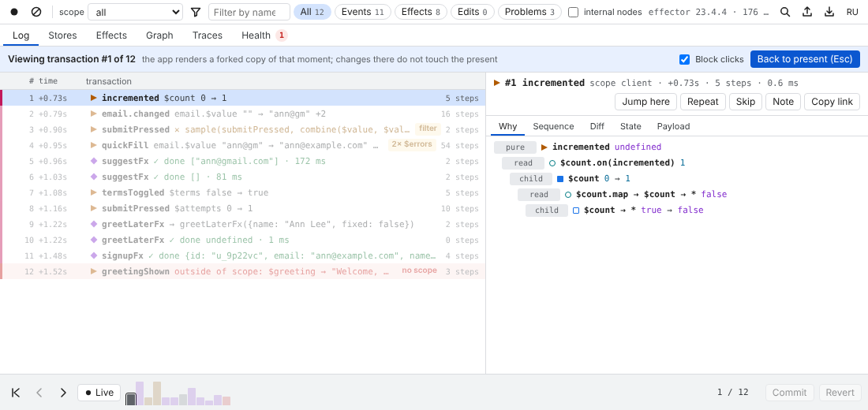Select the All 12 filter chip
Image resolution: width=868 pixels, height=410 pixels.
(x=312, y=12)
